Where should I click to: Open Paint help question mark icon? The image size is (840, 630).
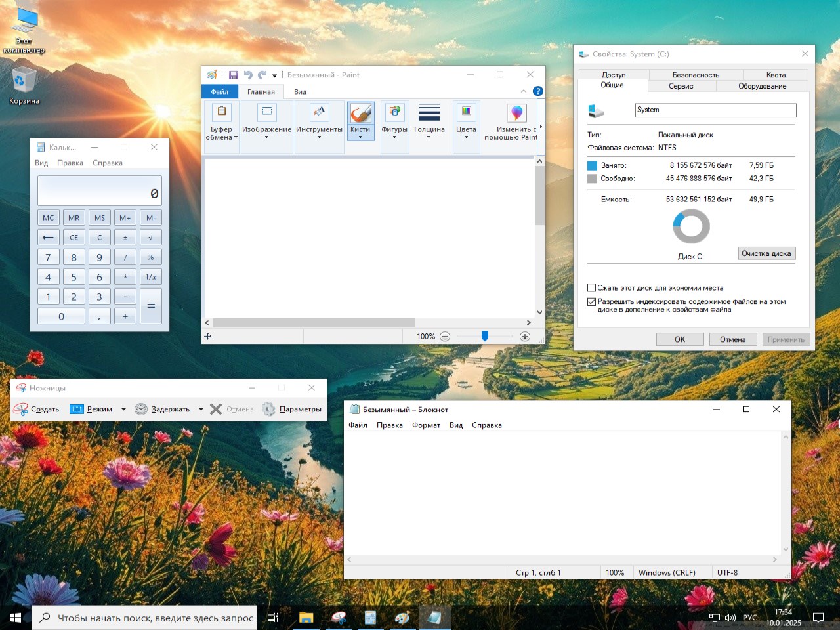coord(538,91)
